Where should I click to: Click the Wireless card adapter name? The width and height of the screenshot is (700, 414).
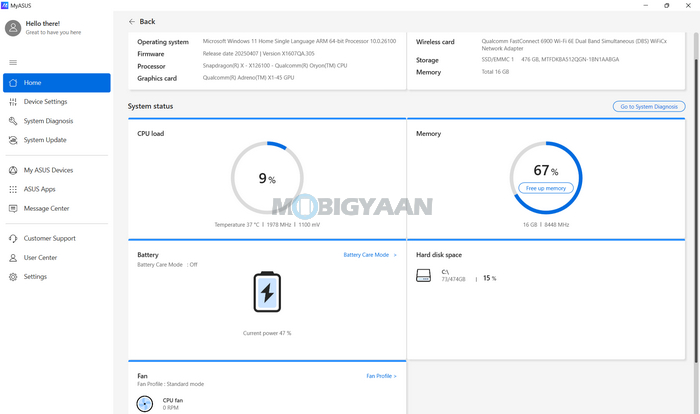(574, 45)
